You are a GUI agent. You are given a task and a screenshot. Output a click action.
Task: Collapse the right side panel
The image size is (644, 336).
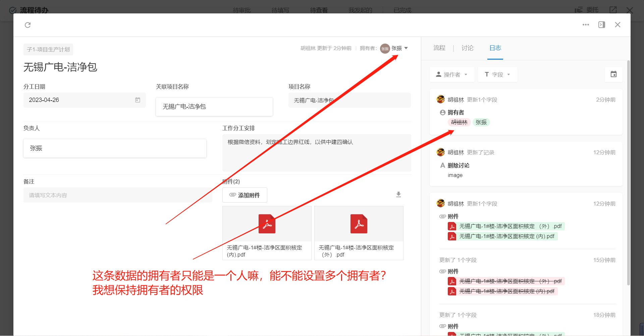point(601,24)
